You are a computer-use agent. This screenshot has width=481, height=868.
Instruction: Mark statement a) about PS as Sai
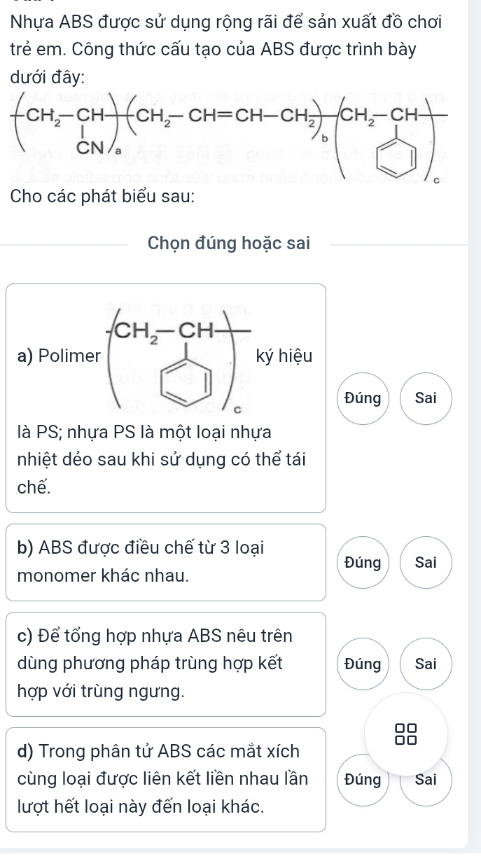pyautogui.click(x=425, y=398)
